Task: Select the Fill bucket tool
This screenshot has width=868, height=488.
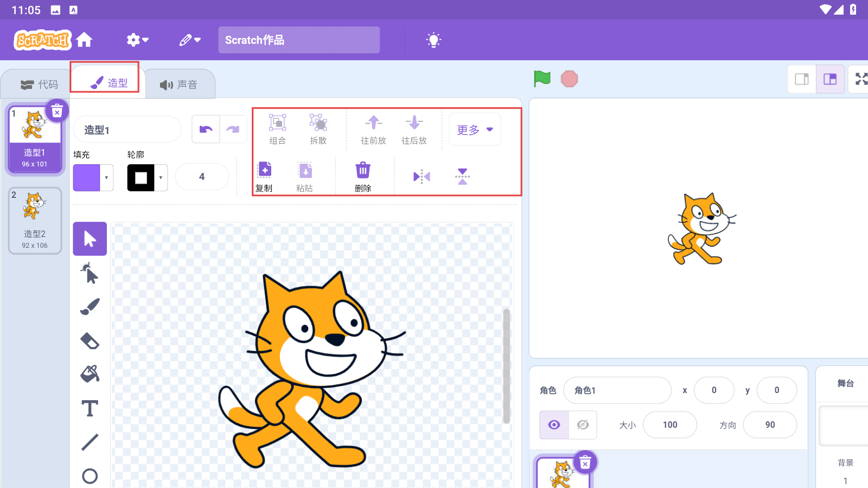Action: (90, 374)
